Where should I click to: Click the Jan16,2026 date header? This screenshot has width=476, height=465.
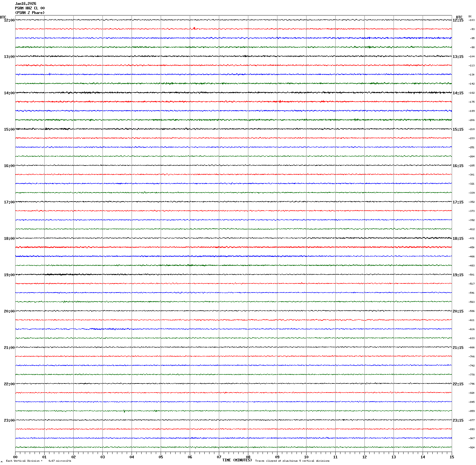coord(25,4)
